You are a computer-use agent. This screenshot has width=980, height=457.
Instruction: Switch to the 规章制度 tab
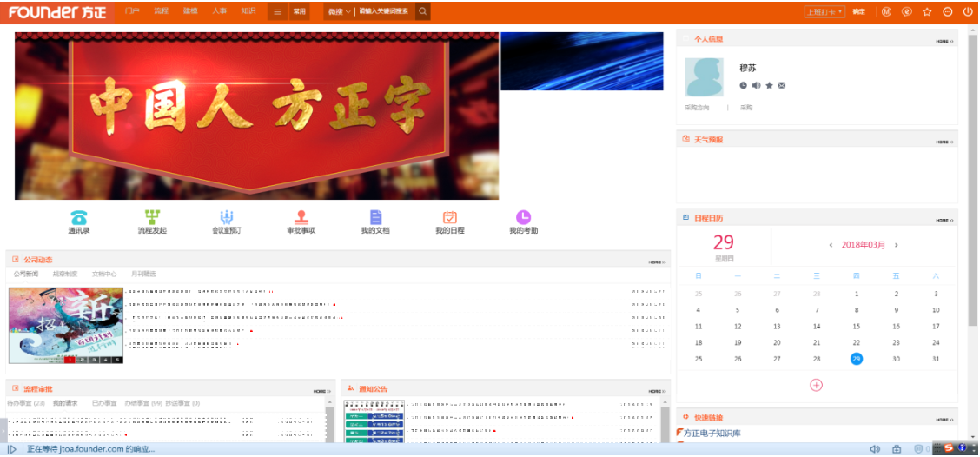point(65,274)
